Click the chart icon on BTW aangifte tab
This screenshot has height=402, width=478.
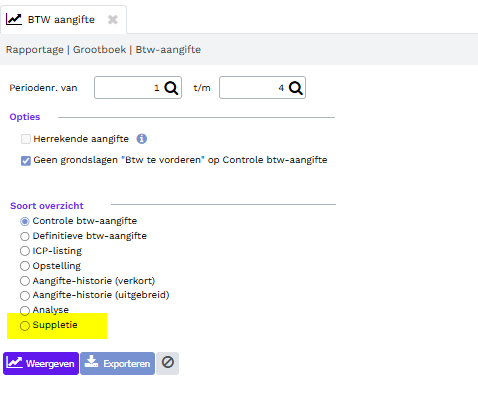pos(14,19)
